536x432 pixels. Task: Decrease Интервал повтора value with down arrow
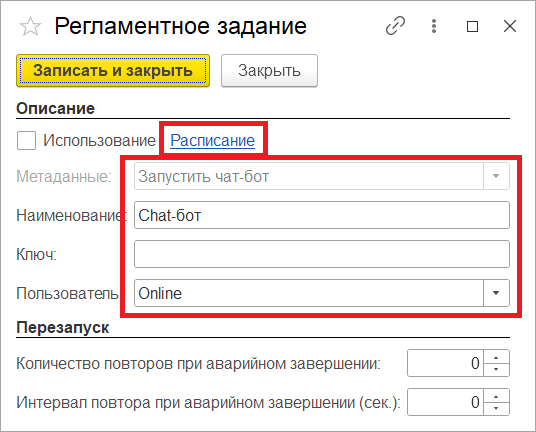496,408
